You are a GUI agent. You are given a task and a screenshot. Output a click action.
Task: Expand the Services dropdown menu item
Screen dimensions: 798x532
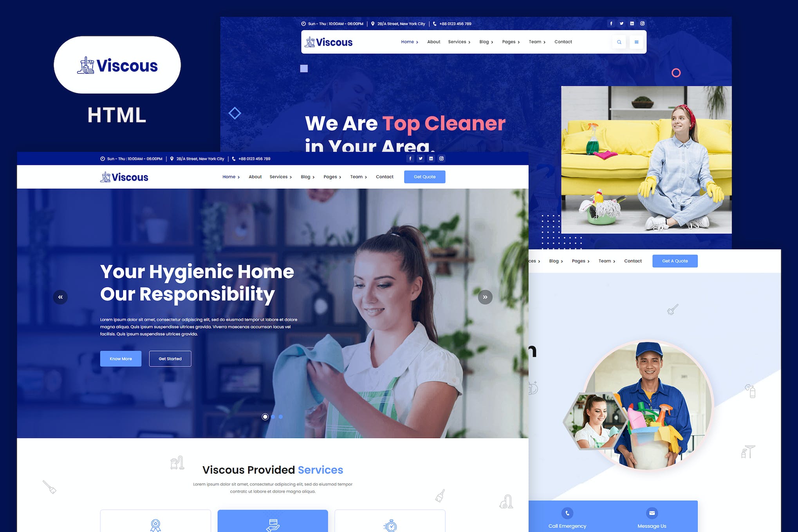[x=278, y=177]
